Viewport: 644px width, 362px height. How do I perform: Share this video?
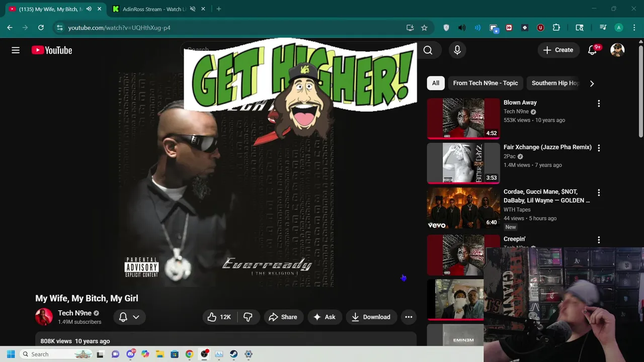point(283,317)
